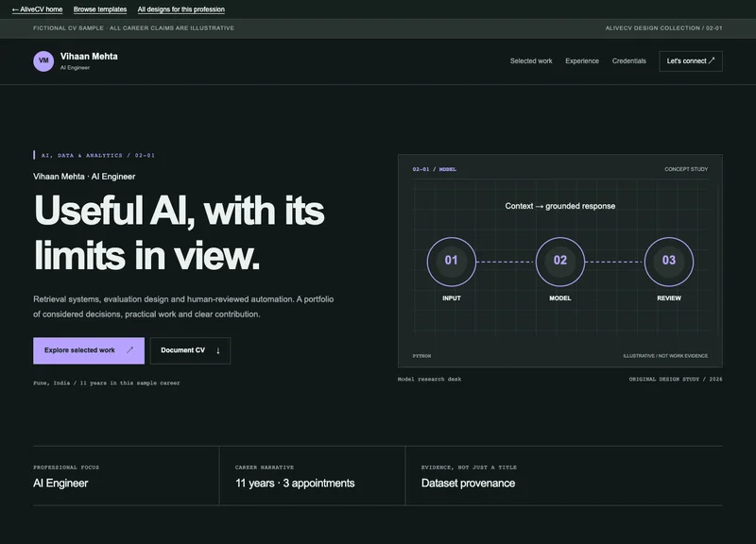
Task: Click the 'Useful AI, with its limits in view.' headline
Action: pos(179,232)
